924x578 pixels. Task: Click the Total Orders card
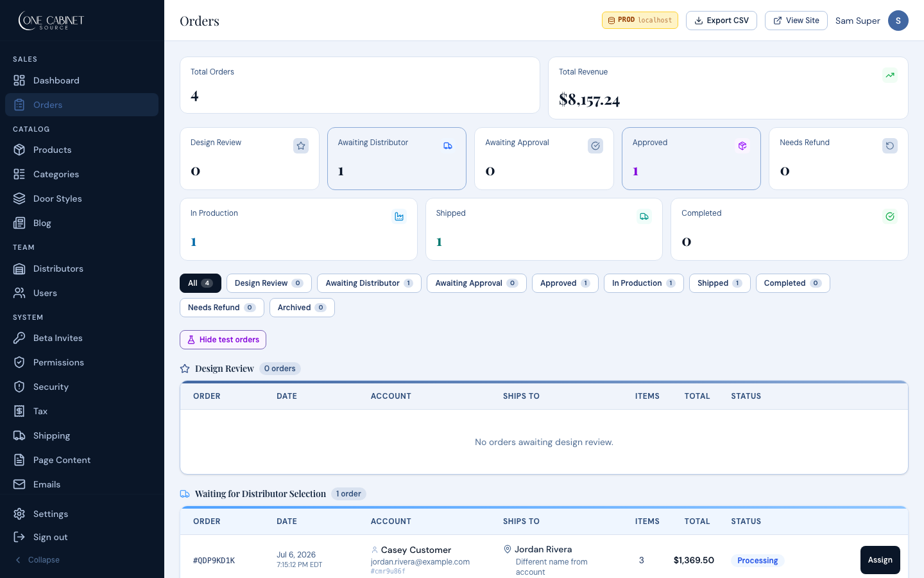coord(360,85)
